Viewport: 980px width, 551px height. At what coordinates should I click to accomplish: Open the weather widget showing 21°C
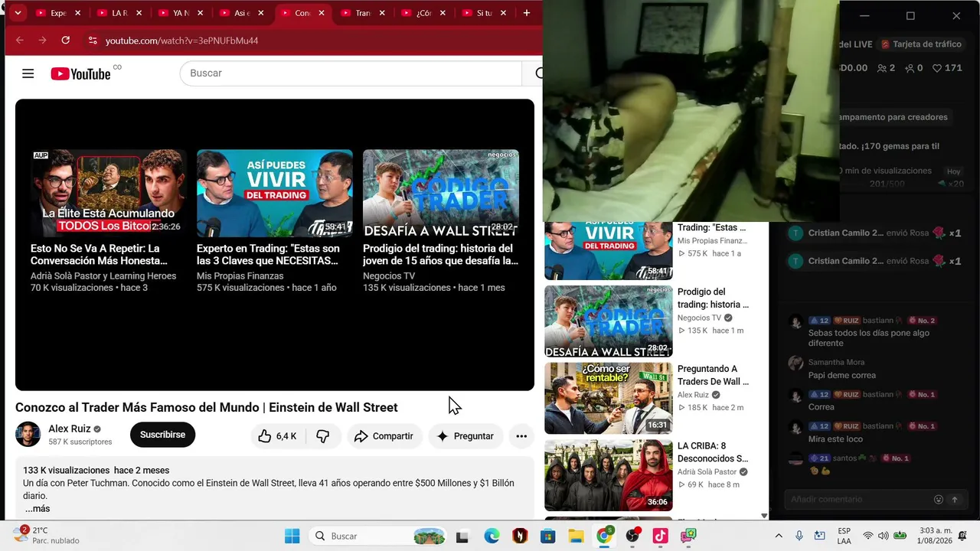[x=47, y=536]
